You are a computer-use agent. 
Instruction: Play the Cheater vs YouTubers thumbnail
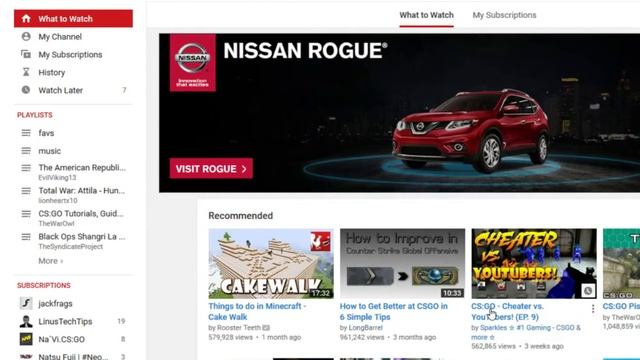(533, 263)
